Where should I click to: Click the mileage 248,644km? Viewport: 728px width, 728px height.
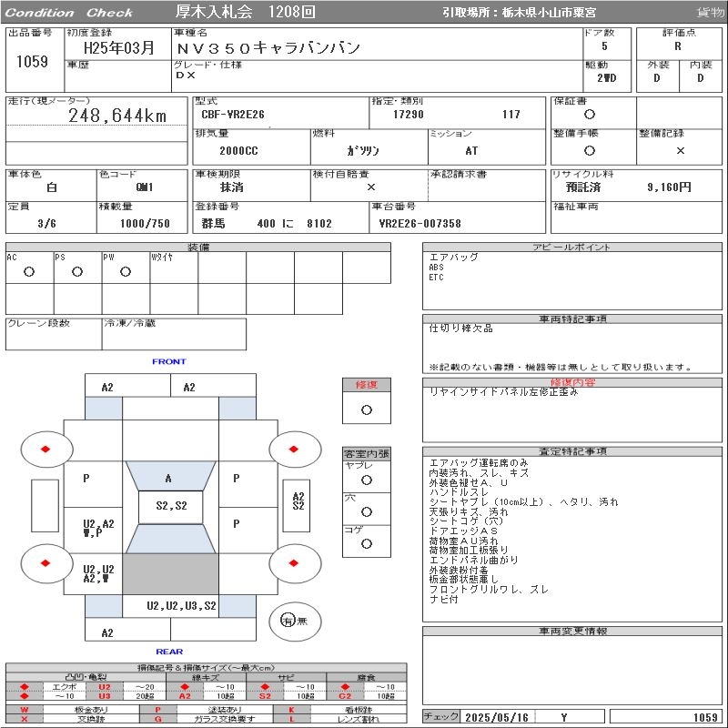[x=117, y=116]
